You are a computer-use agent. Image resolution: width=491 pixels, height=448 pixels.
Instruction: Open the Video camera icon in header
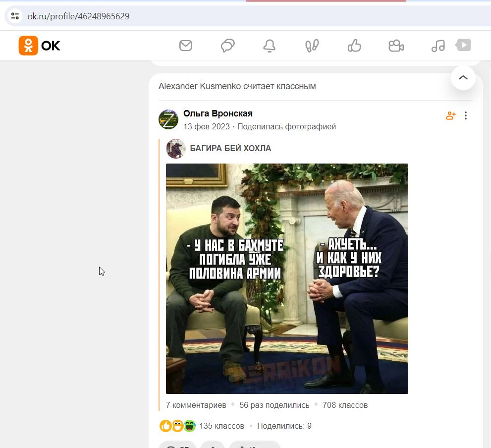(396, 46)
